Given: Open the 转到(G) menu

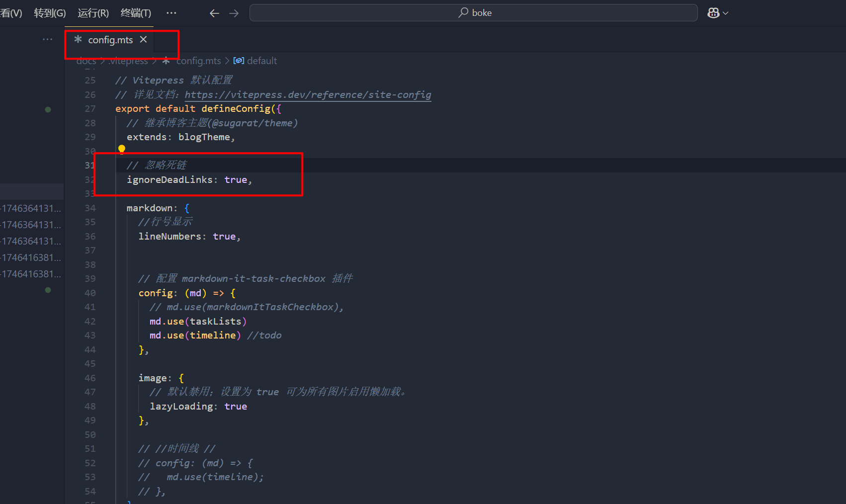Looking at the screenshot, I should click(x=50, y=13).
